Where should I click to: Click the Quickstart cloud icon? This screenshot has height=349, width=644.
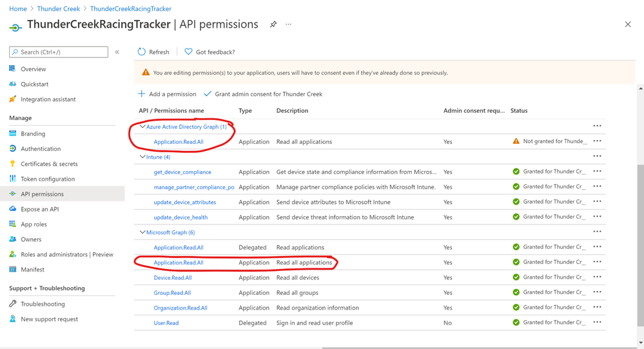pos(13,84)
